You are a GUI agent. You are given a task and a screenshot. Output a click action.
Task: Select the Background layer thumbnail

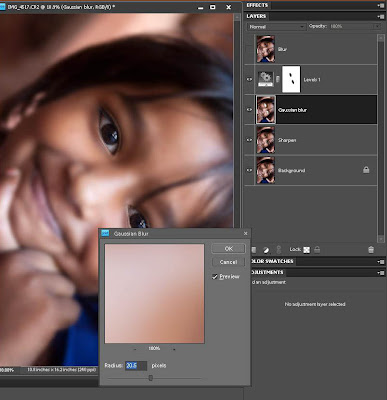pyautogui.click(x=266, y=170)
